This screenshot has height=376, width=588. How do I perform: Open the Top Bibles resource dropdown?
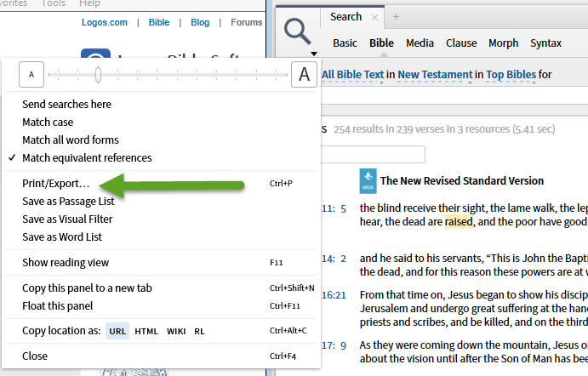[511, 75]
